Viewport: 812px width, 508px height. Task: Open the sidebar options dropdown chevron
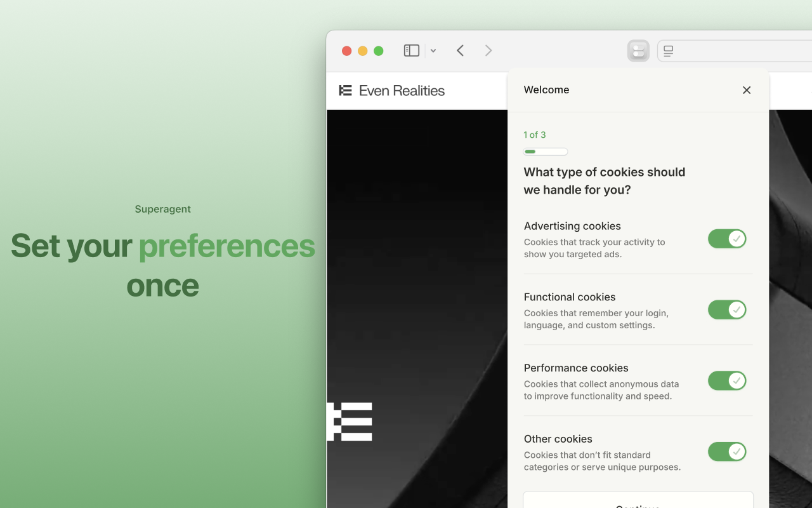pyautogui.click(x=433, y=51)
